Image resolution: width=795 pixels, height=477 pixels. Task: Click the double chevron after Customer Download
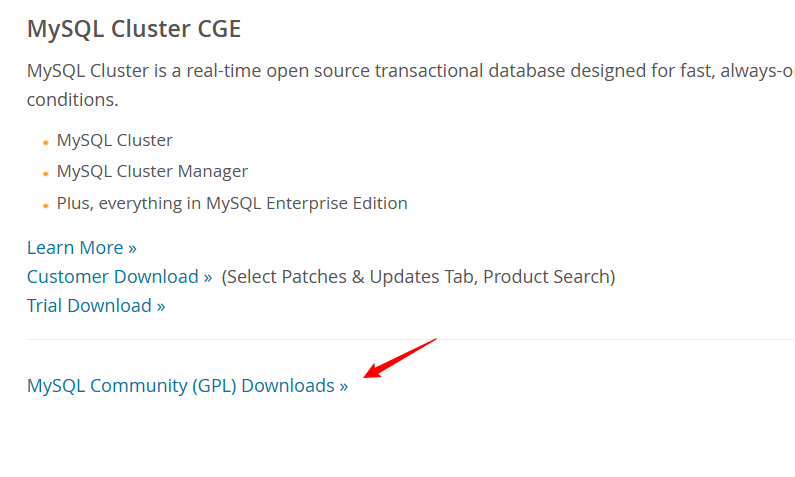tap(208, 278)
